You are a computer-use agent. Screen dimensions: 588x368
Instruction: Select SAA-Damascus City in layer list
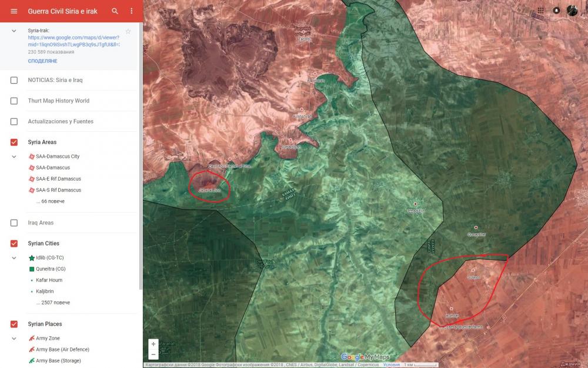57,157
